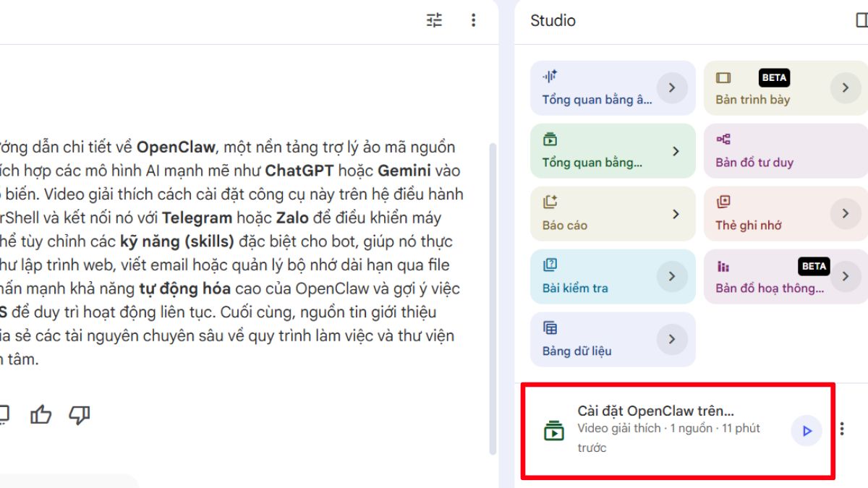Play the Cài đặt OpenClaw video
This screenshot has width=868, height=488.
[806, 429]
